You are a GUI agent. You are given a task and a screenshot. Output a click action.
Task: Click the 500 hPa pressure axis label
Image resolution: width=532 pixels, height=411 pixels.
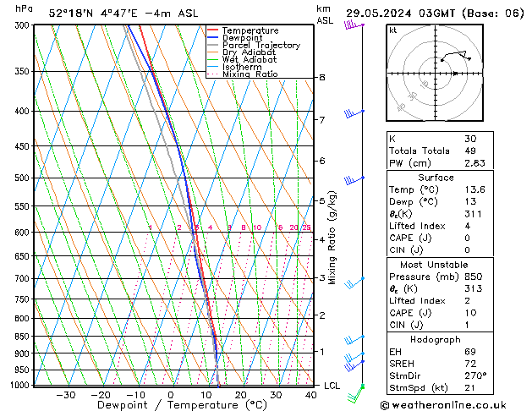tap(22, 178)
